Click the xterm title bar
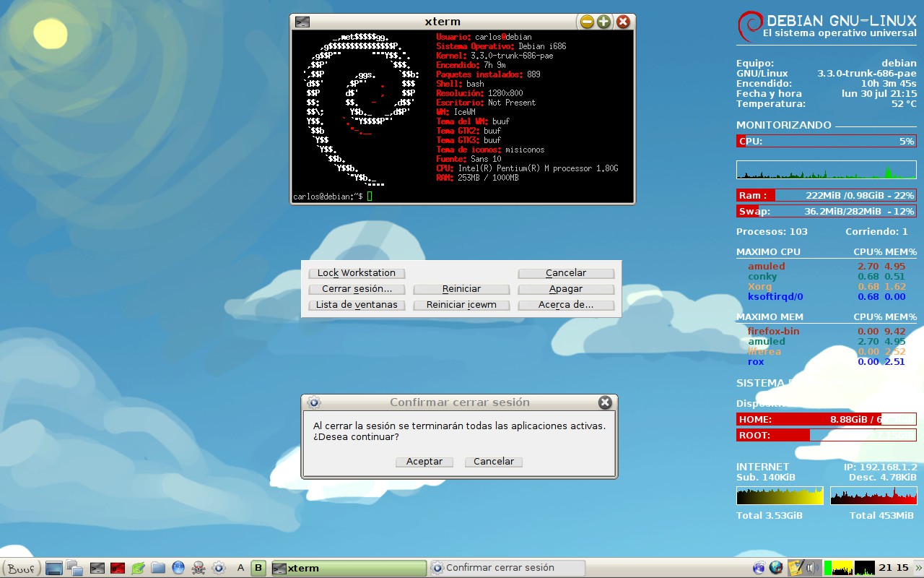Screen dimensions: 924x578 tap(443, 22)
